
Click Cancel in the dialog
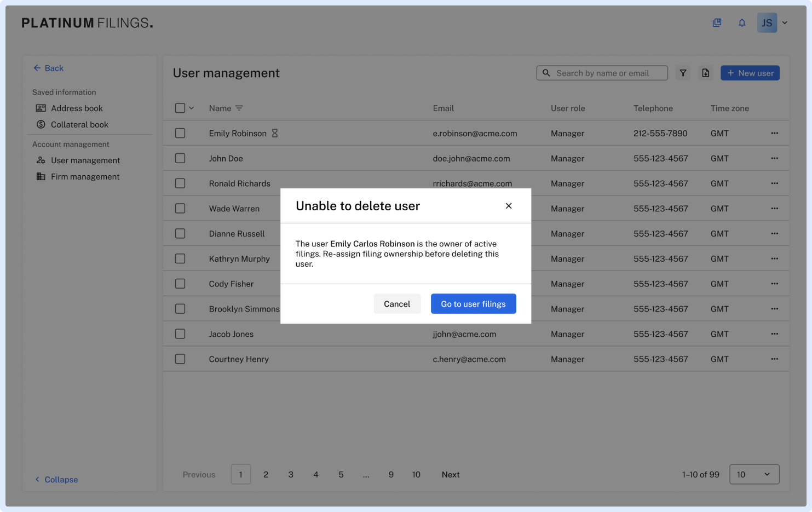click(x=397, y=304)
